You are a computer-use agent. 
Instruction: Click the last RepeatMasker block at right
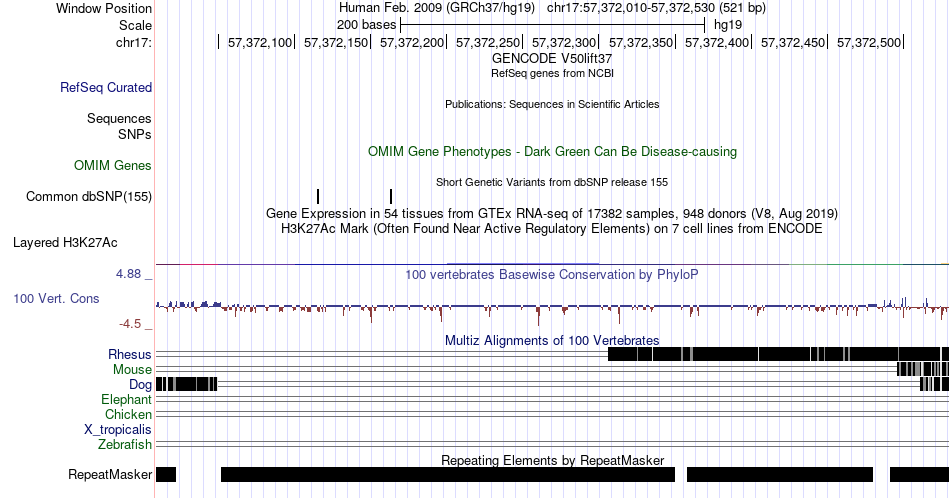[919, 474]
